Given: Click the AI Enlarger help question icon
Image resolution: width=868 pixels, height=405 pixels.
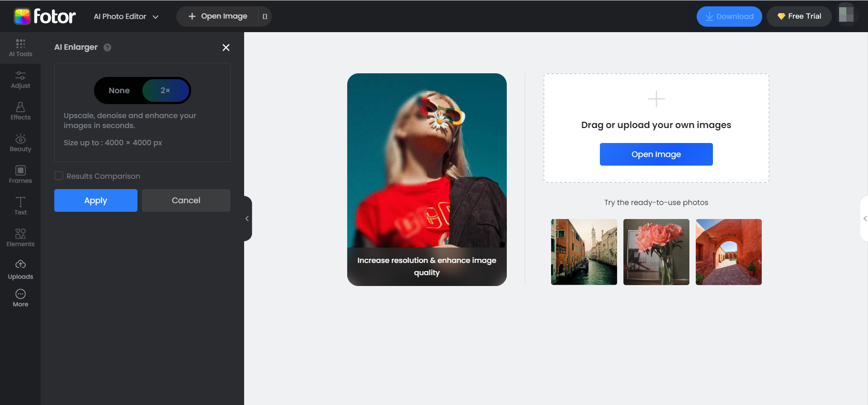Looking at the screenshot, I should click(107, 48).
